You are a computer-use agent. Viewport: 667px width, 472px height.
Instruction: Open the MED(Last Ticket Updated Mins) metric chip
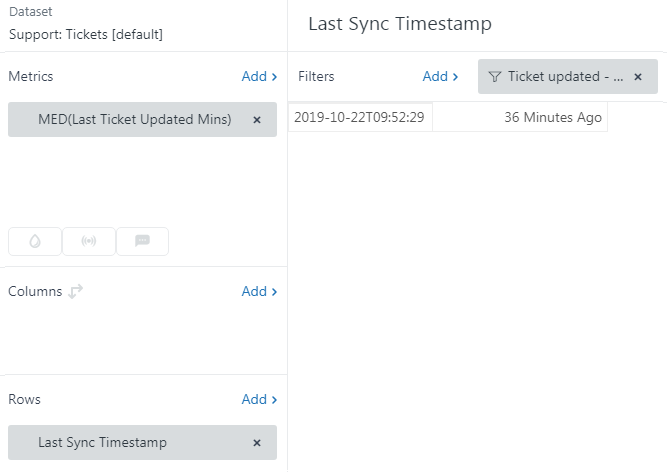coord(134,120)
